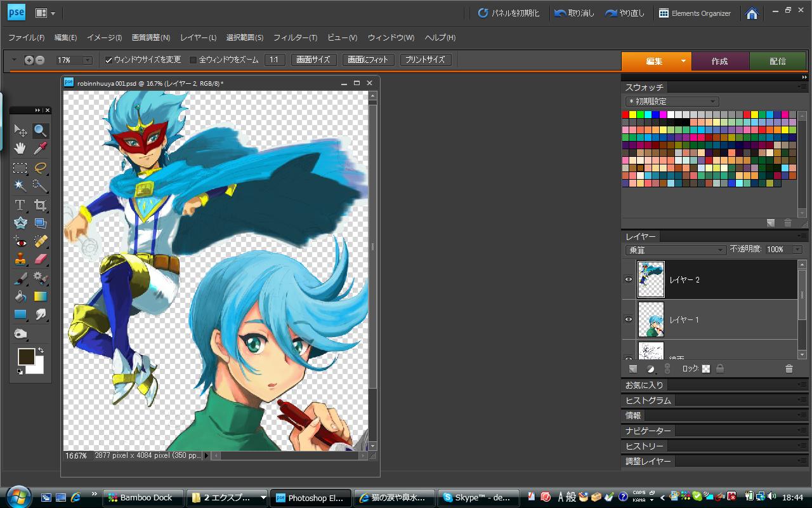Select the Lasso tool

point(41,168)
